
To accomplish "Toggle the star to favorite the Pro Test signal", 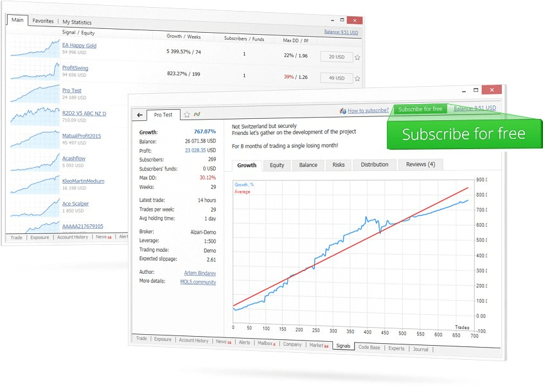I will (x=187, y=114).
